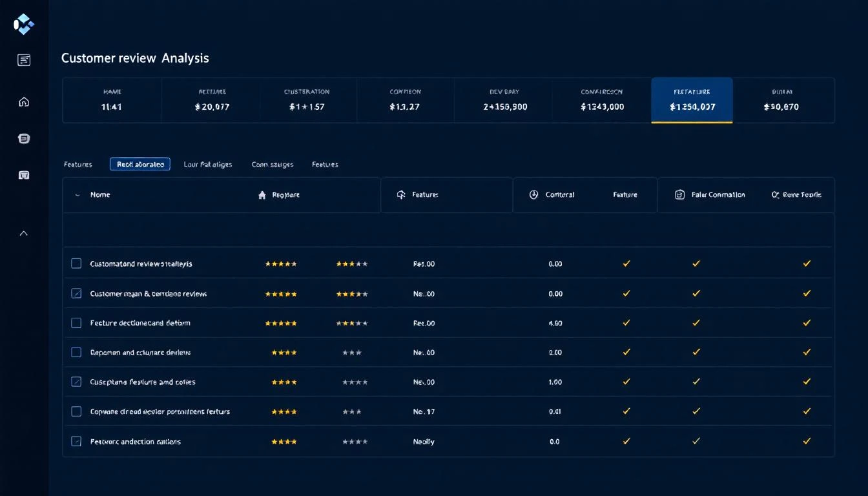
Task: Select the home icon in the left sidebar
Action: point(24,101)
